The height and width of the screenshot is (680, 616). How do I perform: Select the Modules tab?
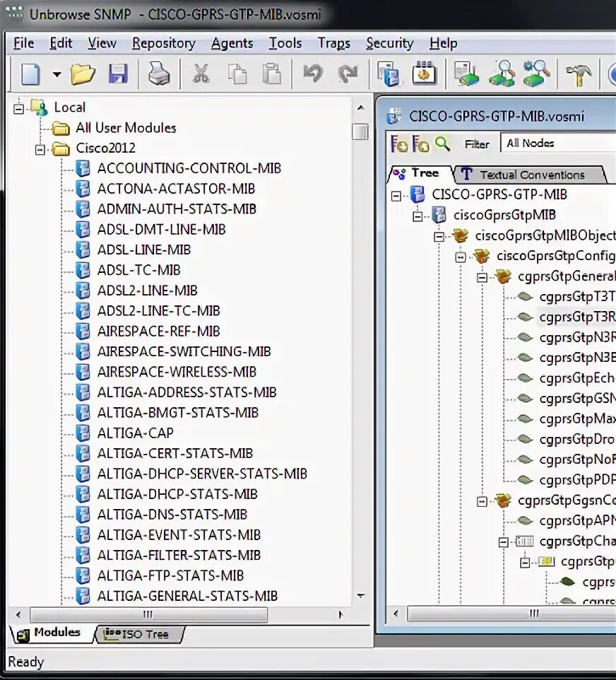[x=50, y=633]
